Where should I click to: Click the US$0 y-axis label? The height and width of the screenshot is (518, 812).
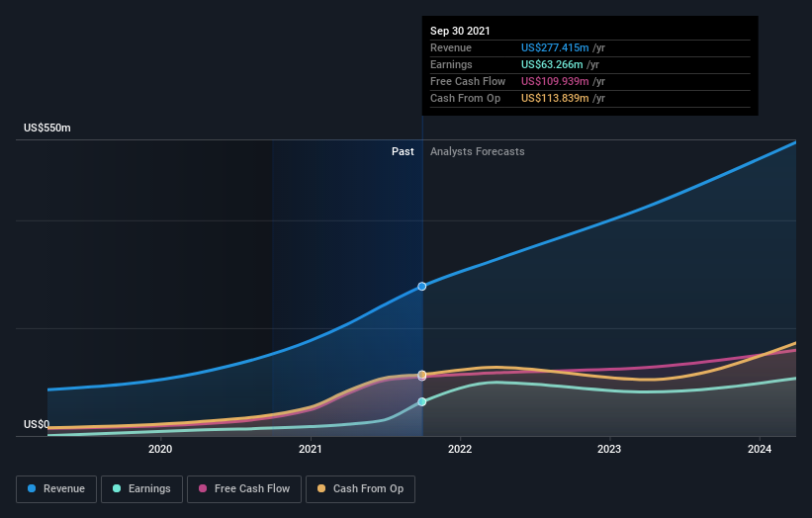coord(37,424)
